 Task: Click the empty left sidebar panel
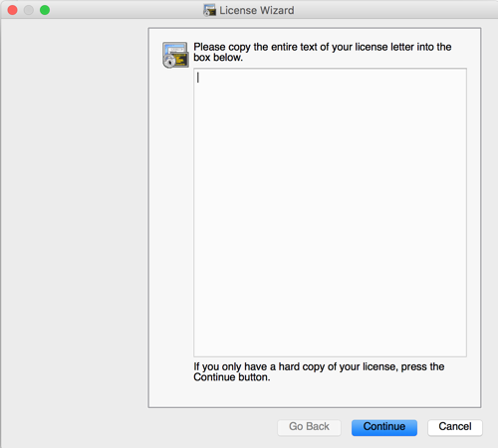[75, 232]
